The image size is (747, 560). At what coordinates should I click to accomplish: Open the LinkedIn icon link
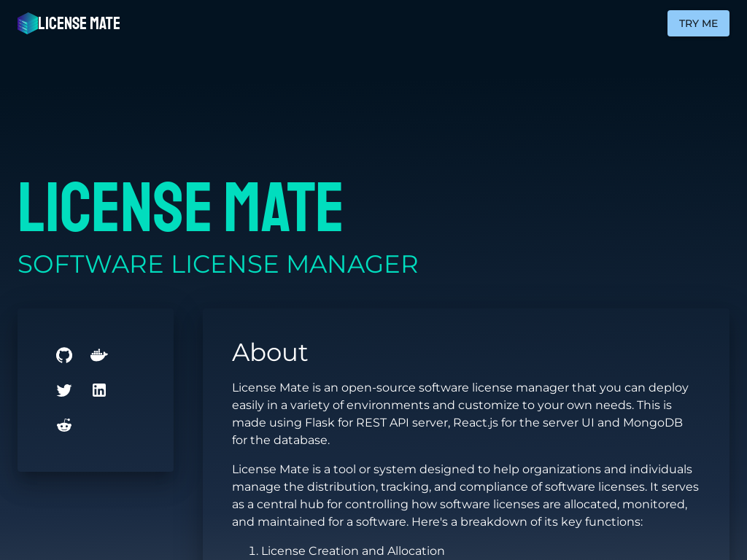(99, 390)
